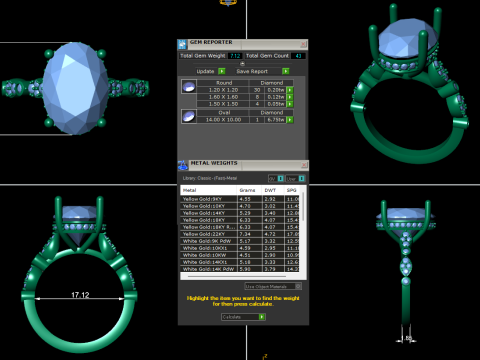Click green arrow for 1.20 X 1.20 row
Screen dimensions: 480x360
pos(290,90)
